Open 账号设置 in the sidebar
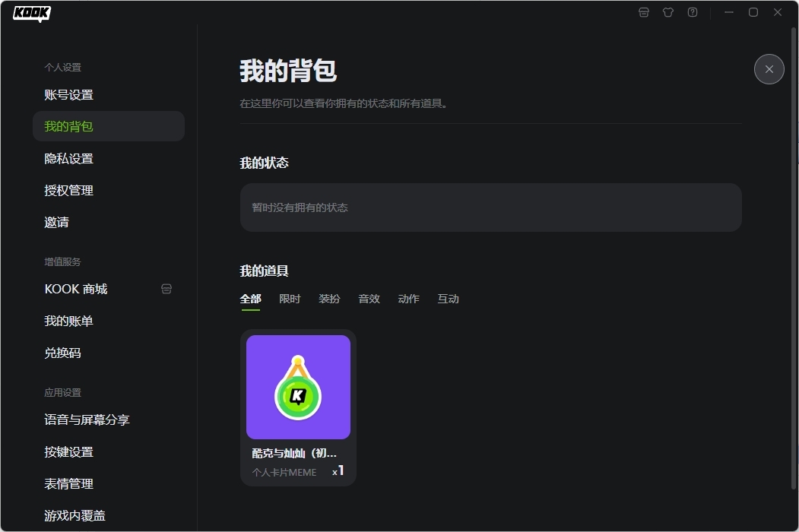The width and height of the screenshot is (799, 532). coord(69,94)
